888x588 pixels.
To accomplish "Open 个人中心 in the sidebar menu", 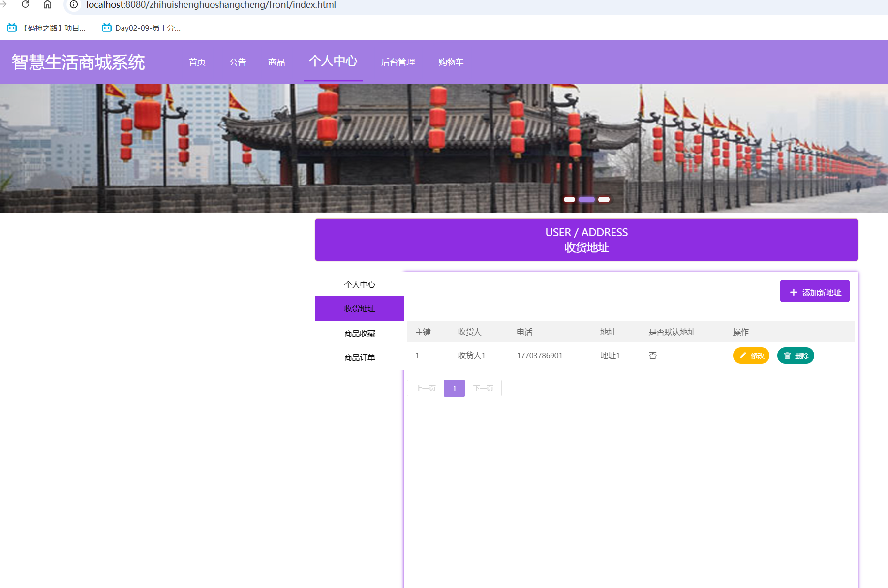I will (360, 284).
